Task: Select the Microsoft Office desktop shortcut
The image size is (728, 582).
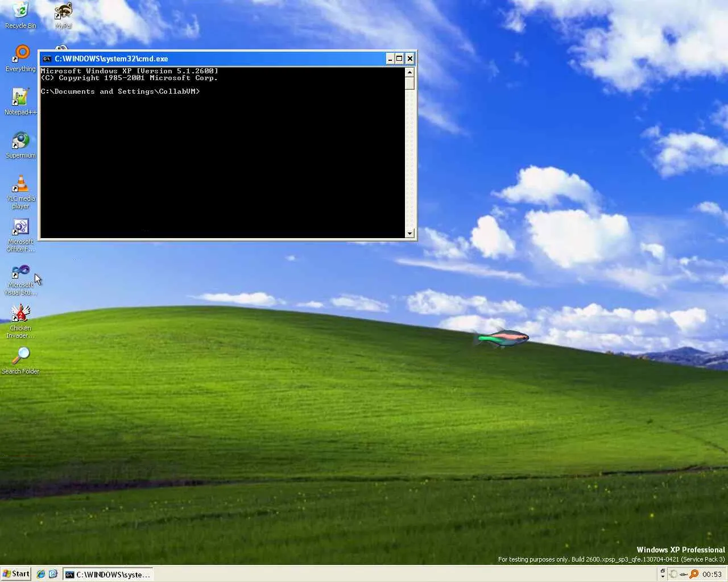Action: pyautogui.click(x=20, y=235)
